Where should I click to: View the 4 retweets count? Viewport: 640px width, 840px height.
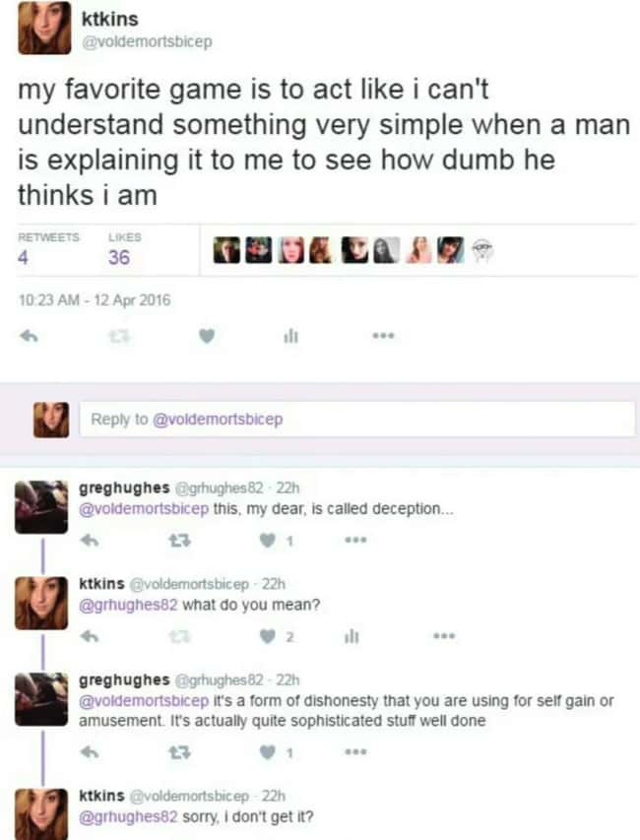click(23, 258)
